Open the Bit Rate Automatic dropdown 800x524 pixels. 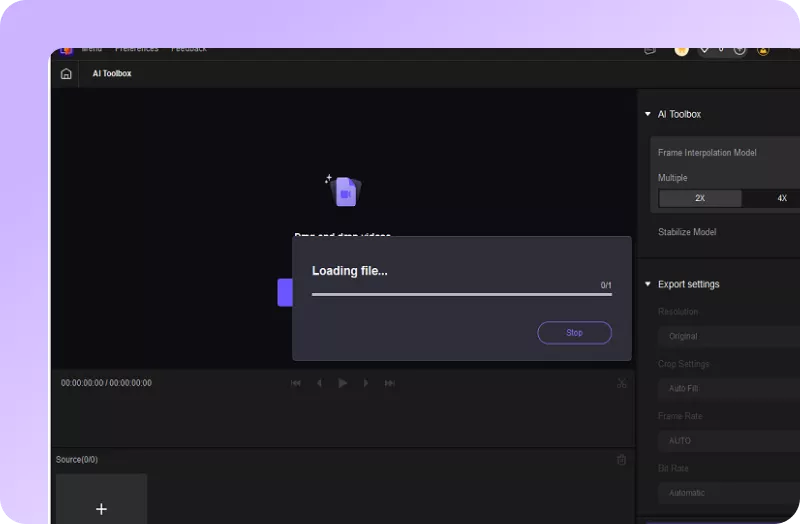click(729, 492)
